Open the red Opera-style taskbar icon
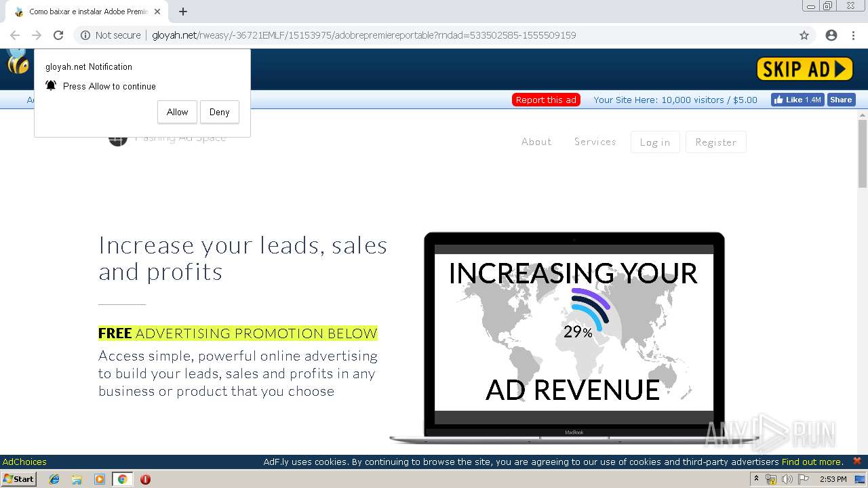The image size is (868, 488). [x=145, y=479]
